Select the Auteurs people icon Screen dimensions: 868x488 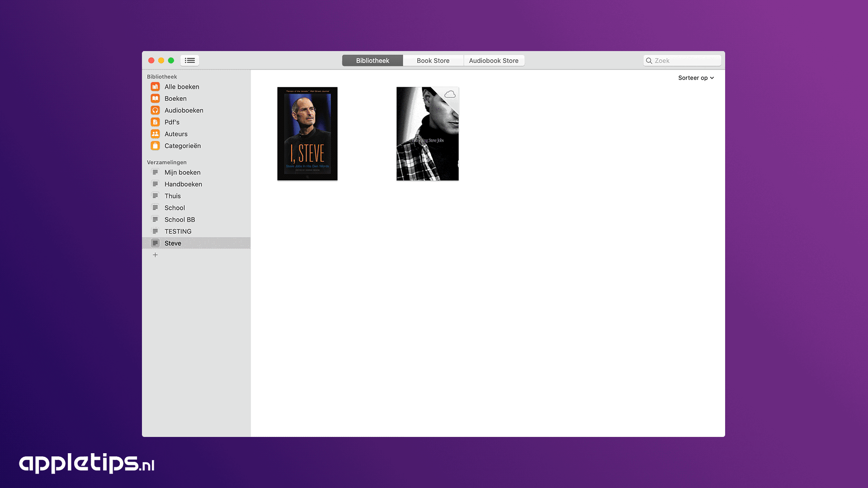click(155, 134)
